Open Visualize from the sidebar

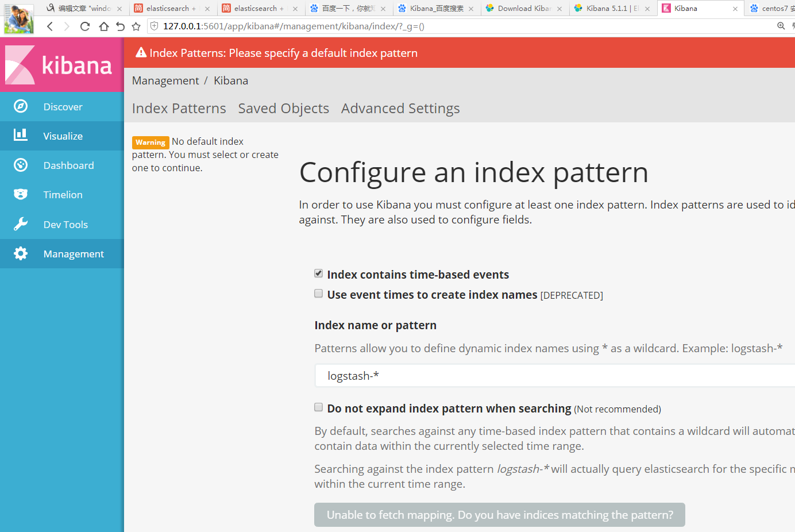62,136
